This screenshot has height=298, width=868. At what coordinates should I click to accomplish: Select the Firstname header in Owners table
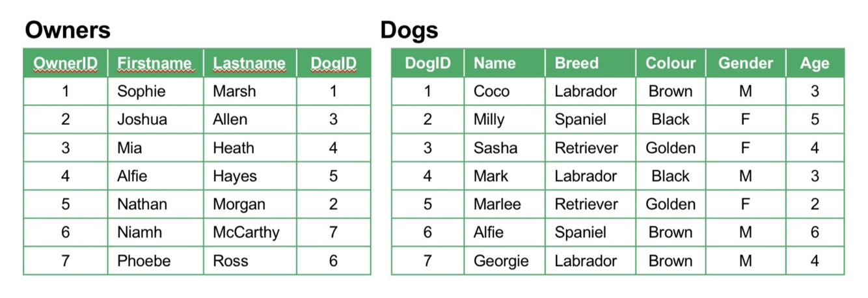[x=155, y=63]
